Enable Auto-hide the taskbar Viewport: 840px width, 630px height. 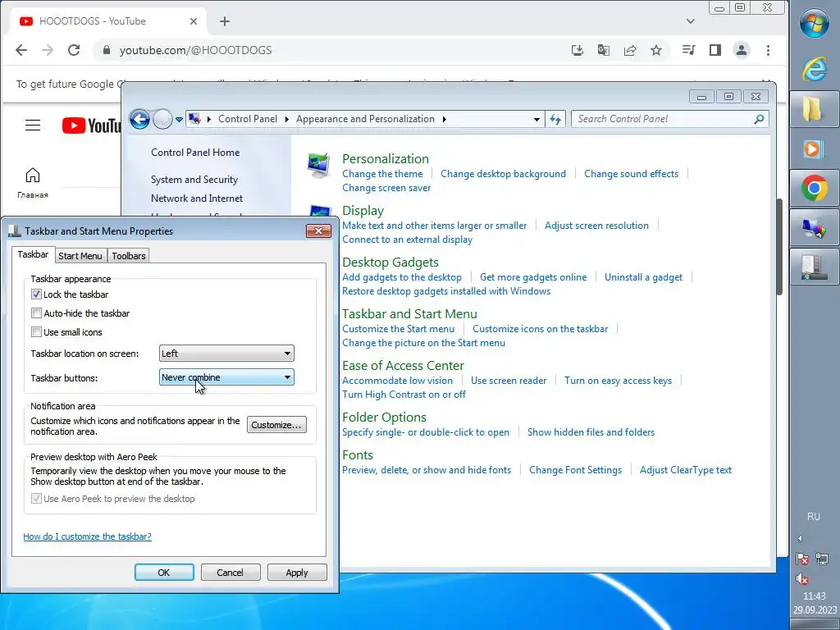pyautogui.click(x=36, y=313)
